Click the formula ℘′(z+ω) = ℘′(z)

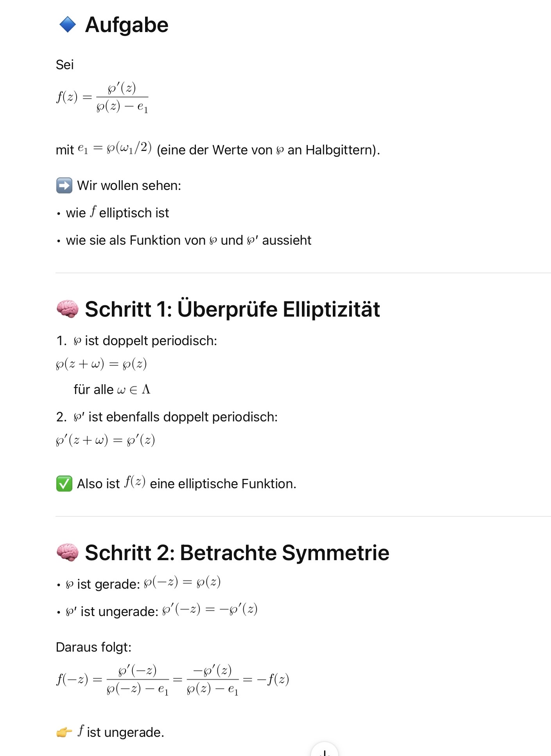(106, 441)
